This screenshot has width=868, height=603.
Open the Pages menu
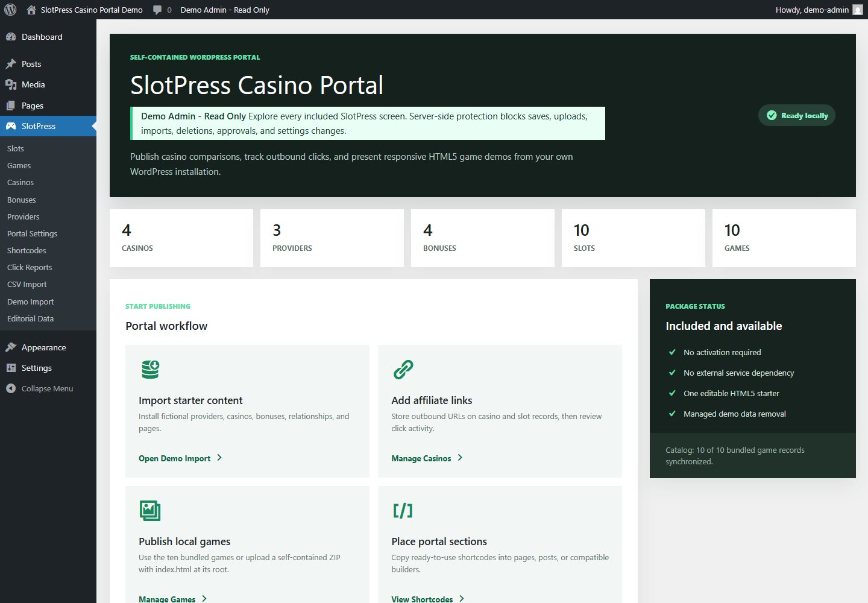click(48, 106)
